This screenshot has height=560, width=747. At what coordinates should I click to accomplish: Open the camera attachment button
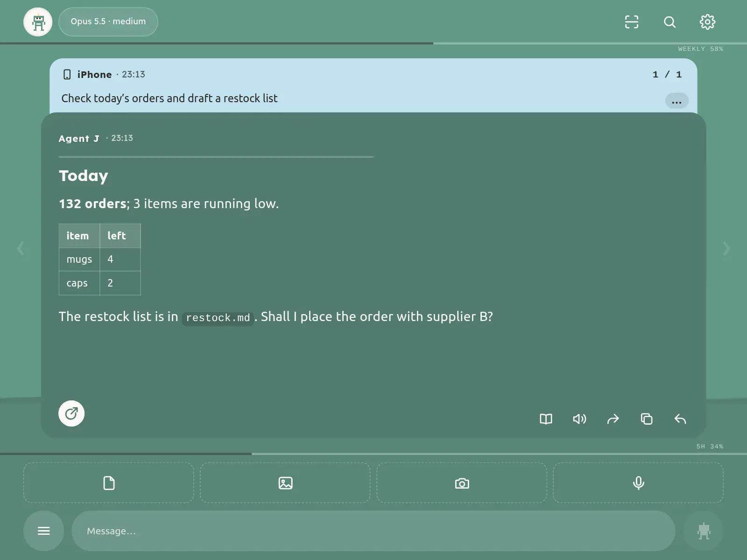pos(462,483)
